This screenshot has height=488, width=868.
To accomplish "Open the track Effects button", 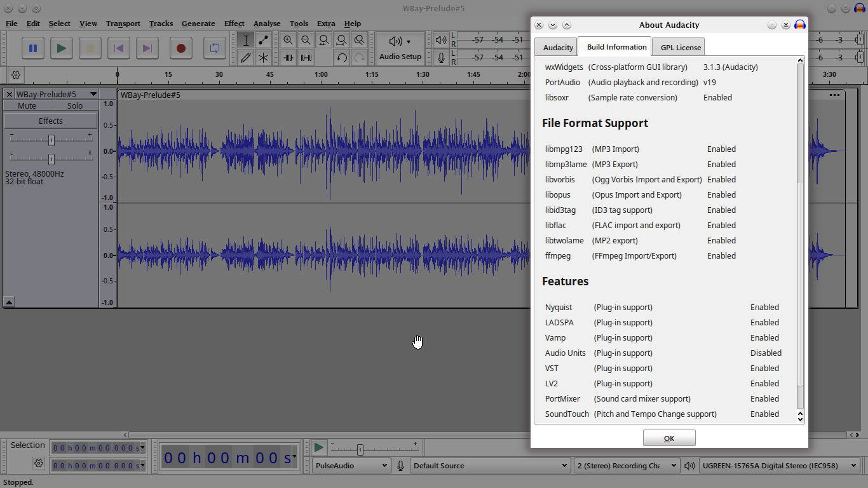I will point(51,121).
